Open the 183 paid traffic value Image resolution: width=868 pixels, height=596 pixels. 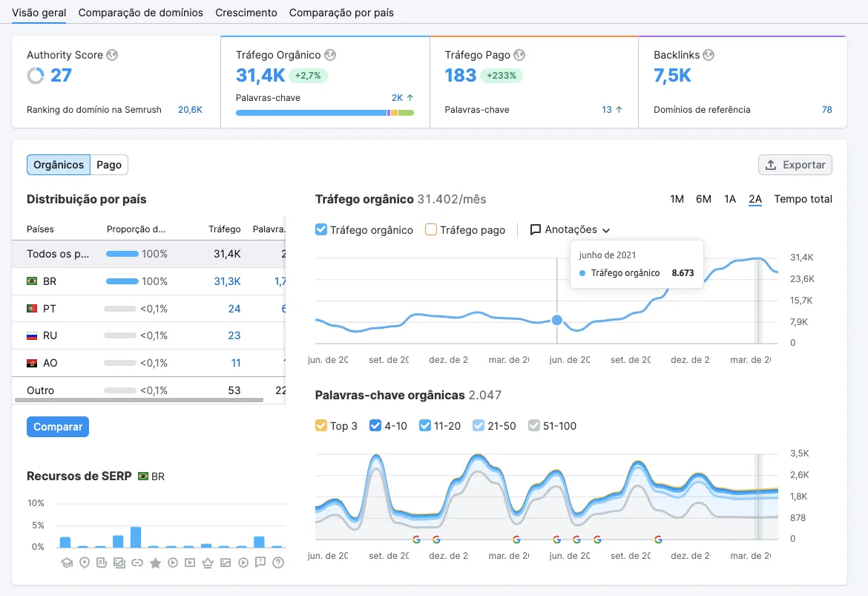coord(461,75)
